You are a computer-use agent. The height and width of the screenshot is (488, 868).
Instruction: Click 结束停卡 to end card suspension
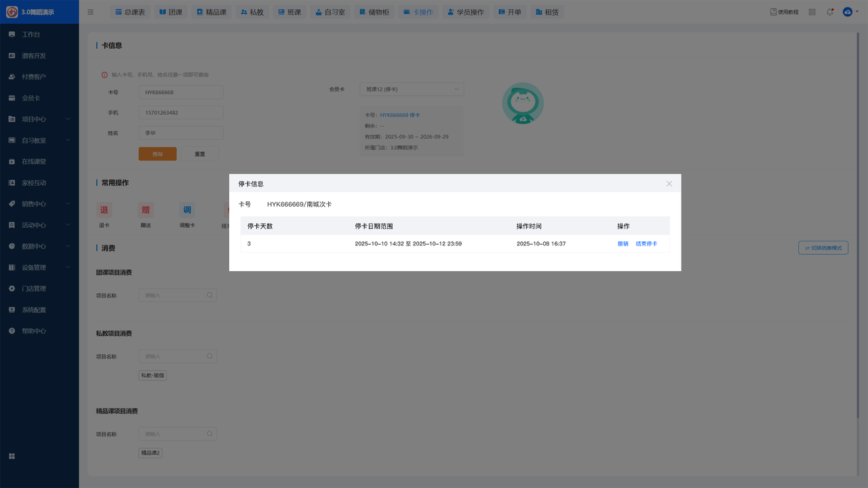[646, 244]
